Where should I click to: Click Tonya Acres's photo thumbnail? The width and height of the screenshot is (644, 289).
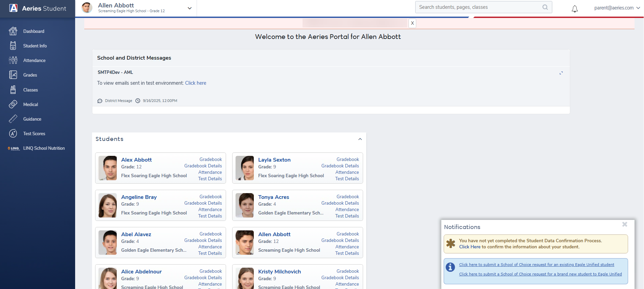point(245,205)
